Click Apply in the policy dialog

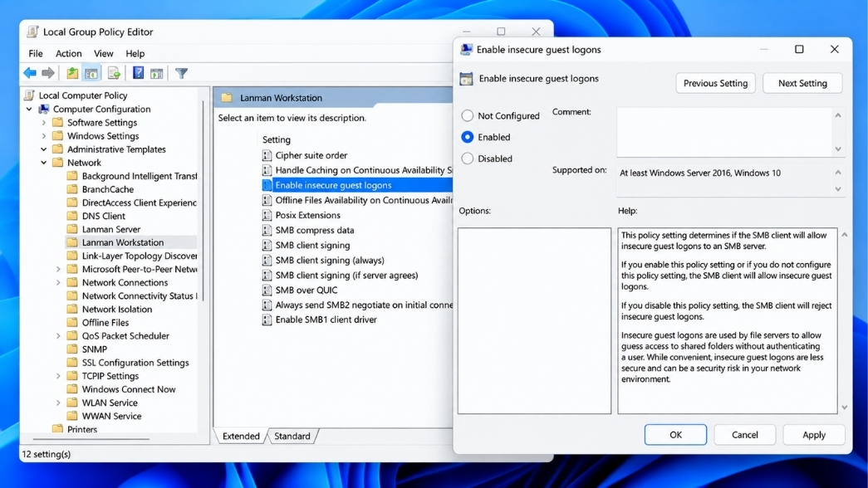click(x=814, y=435)
